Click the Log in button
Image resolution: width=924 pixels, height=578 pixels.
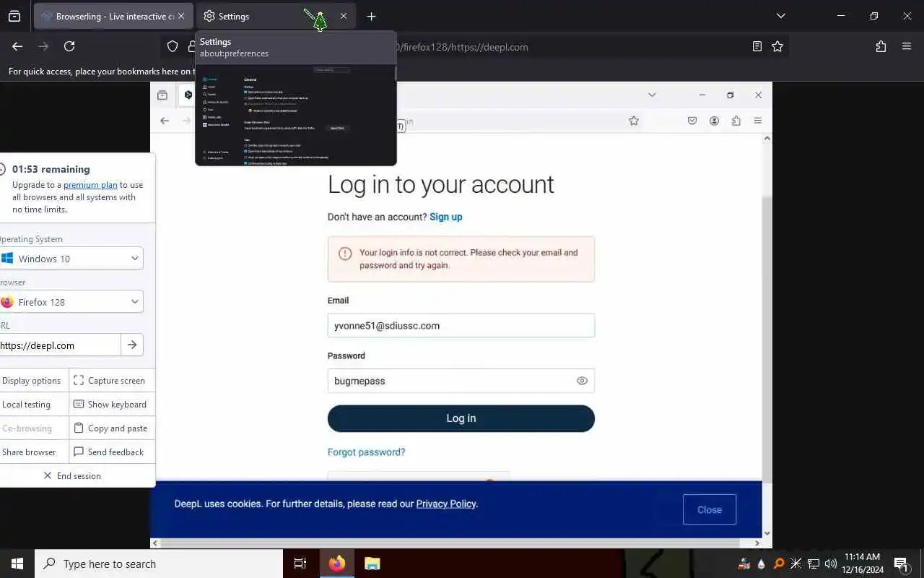pyautogui.click(x=461, y=418)
